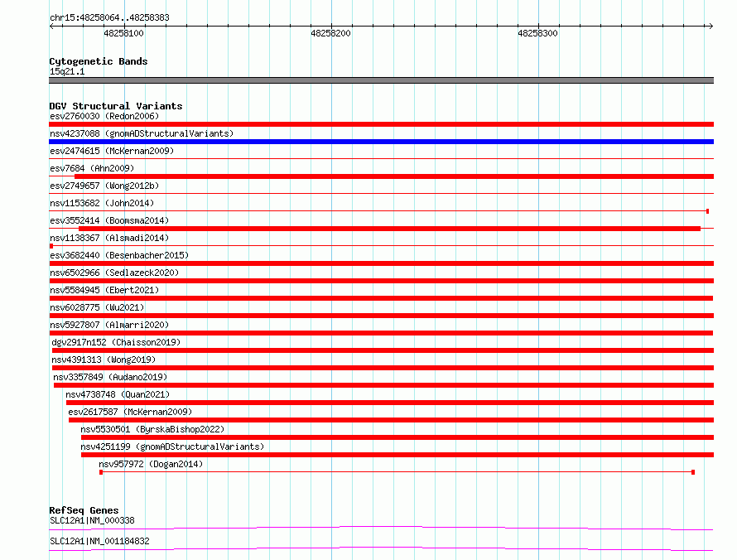
Task: Select nsv957972 (Dogan2014) variant label
Action: tap(151, 464)
